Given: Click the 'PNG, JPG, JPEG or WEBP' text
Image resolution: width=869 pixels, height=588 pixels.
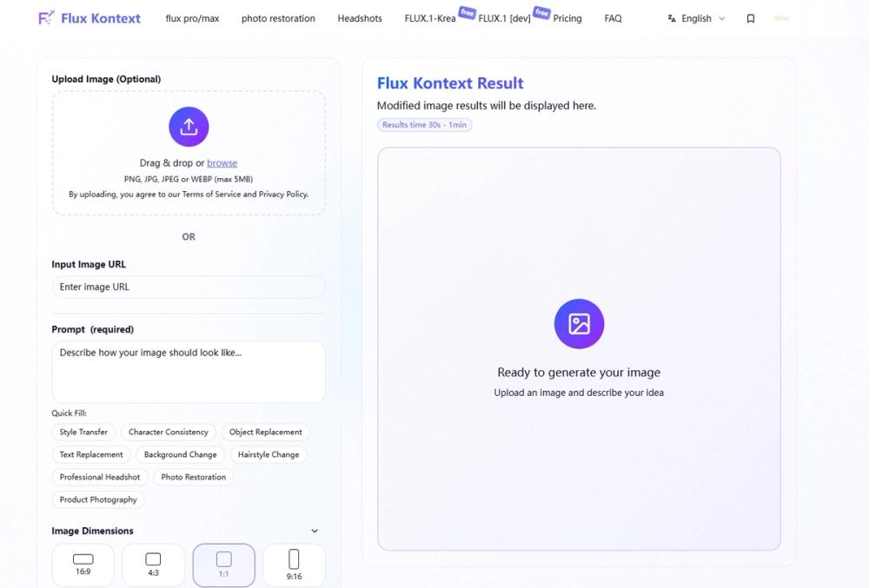Looking at the screenshot, I should click(x=189, y=179).
